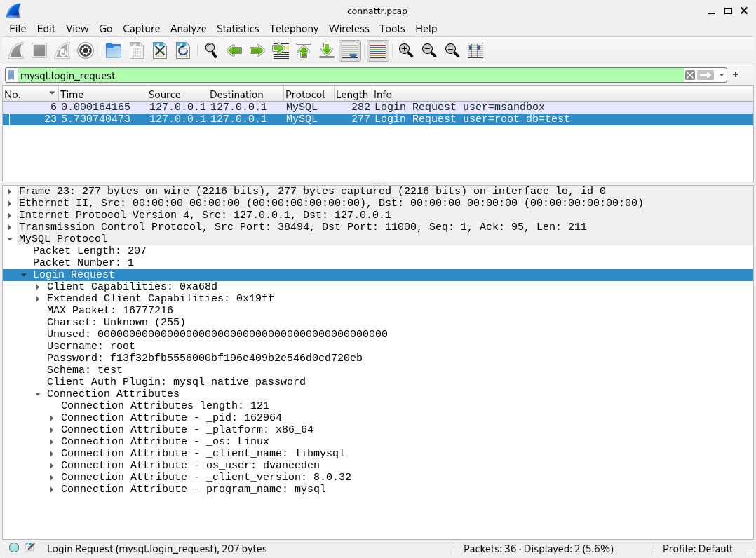This screenshot has height=558, width=756.
Task: Click the expert information circle in status bar
Action: tap(14, 547)
